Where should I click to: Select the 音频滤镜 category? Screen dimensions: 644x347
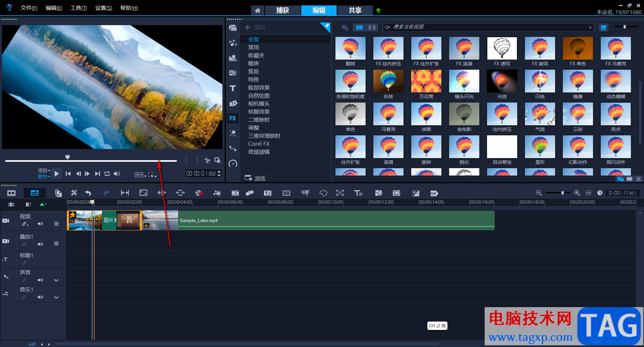259,152
